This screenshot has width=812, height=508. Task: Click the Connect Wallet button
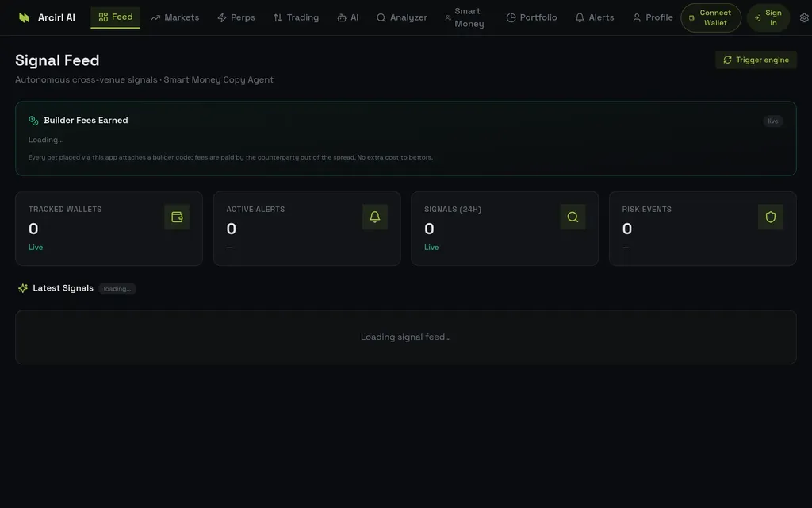710,17
